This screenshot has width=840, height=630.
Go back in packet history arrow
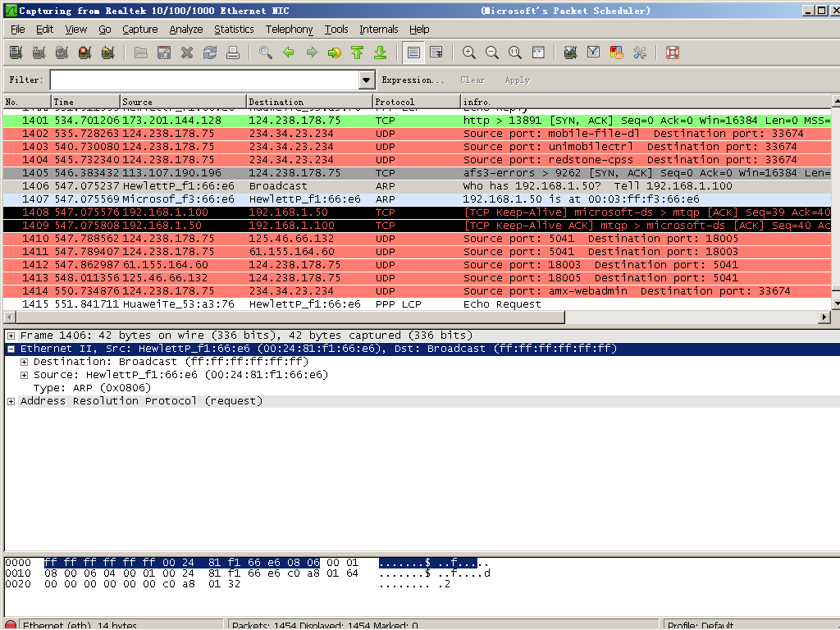pyautogui.click(x=289, y=52)
